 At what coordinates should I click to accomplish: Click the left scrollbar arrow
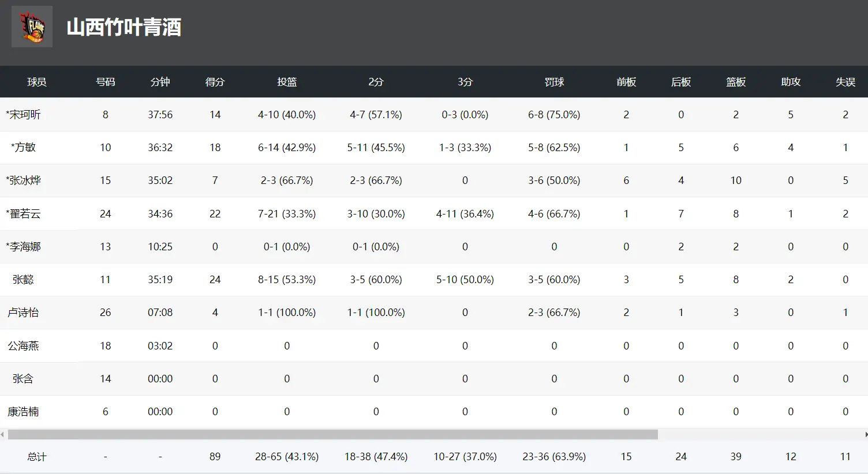click(3, 435)
